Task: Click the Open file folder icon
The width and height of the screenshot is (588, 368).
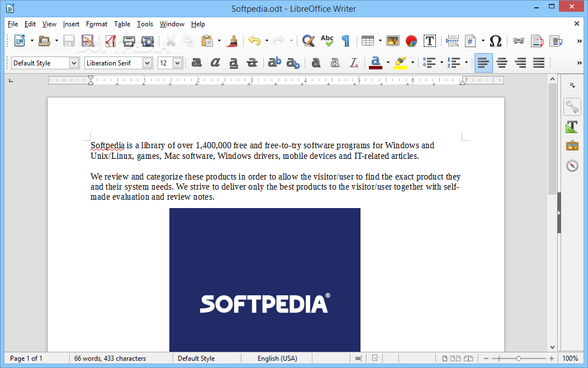Action: click(44, 40)
